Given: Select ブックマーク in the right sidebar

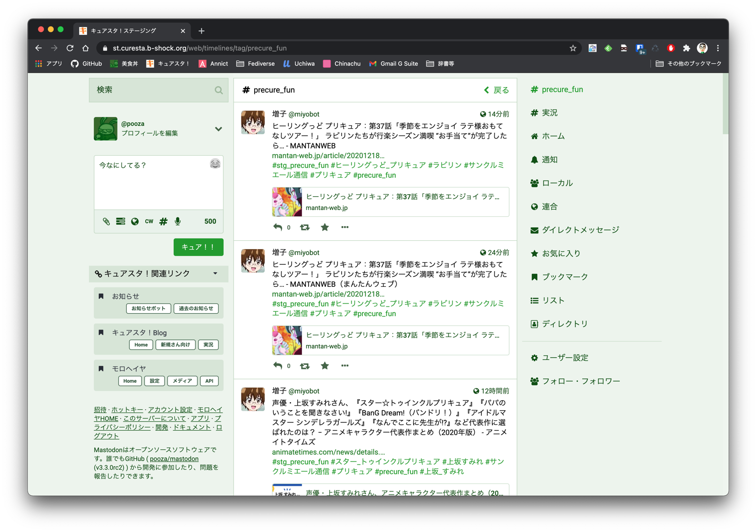Looking at the screenshot, I should tap(564, 277).
